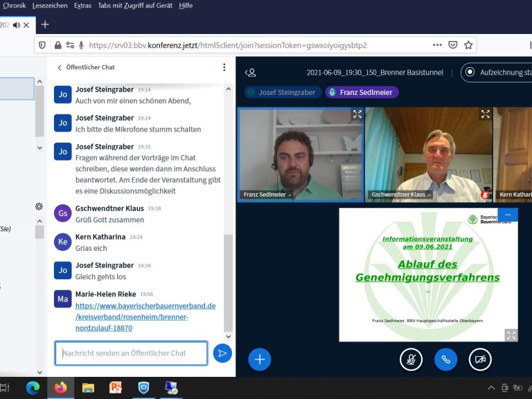Share webcam using crossed camera button
532x399 pixels.
pos(480,360)
